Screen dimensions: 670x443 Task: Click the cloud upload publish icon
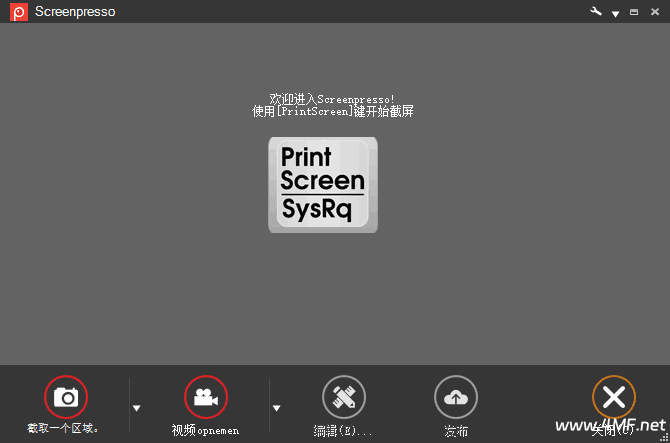(x=455, y=397)
